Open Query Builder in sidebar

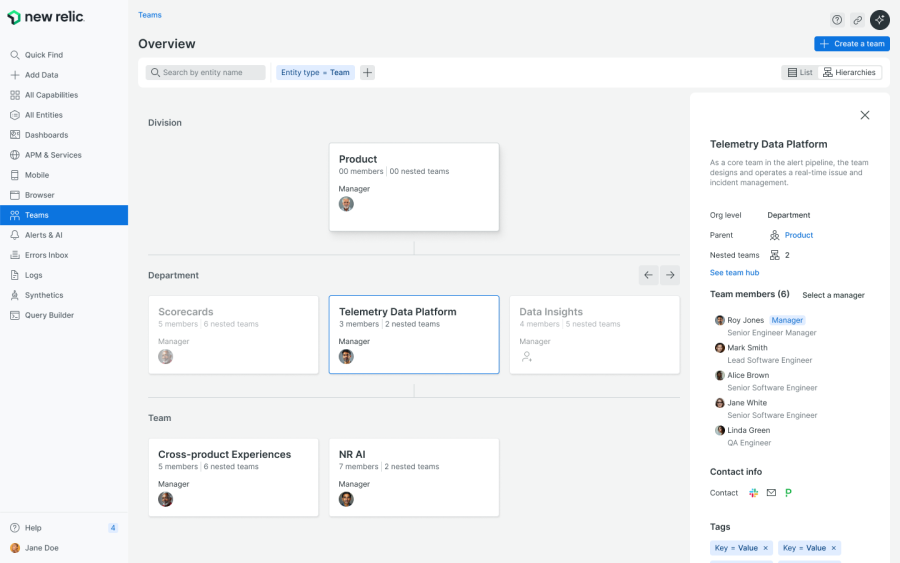point(64,316)
